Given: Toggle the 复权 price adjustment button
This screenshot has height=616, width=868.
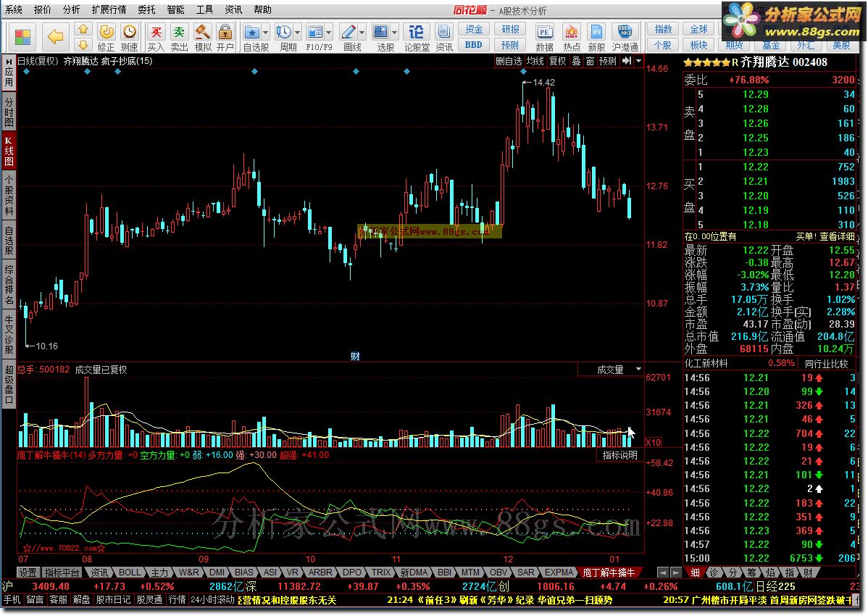Looking at the screenshot, I should coord(557,61).
